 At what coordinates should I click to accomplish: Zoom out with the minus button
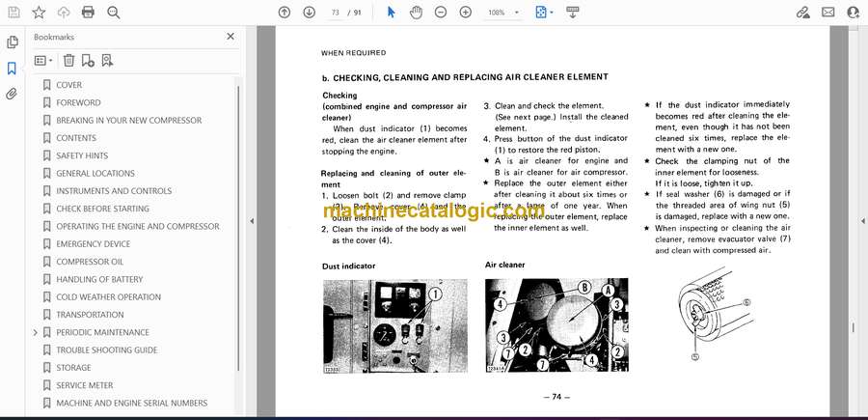click(441, 13)
